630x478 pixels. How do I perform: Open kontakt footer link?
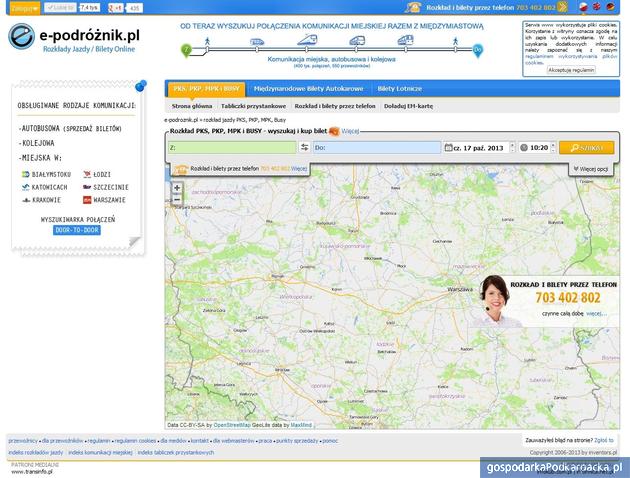pos(200,441)
